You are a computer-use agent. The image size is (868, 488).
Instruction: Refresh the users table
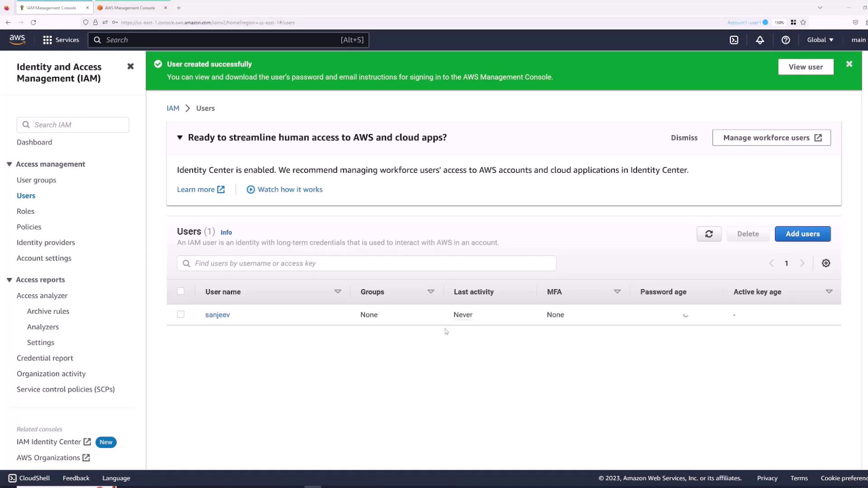tap(709, 234)
